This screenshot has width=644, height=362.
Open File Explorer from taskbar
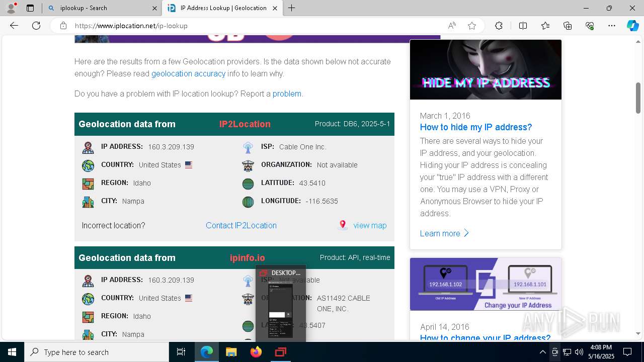(x=231, y=352)
